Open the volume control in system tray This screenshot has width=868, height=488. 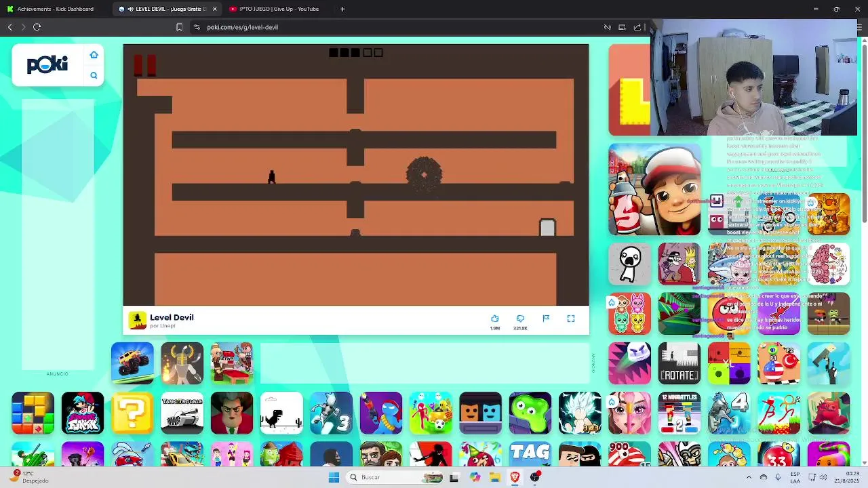(823, 477)
